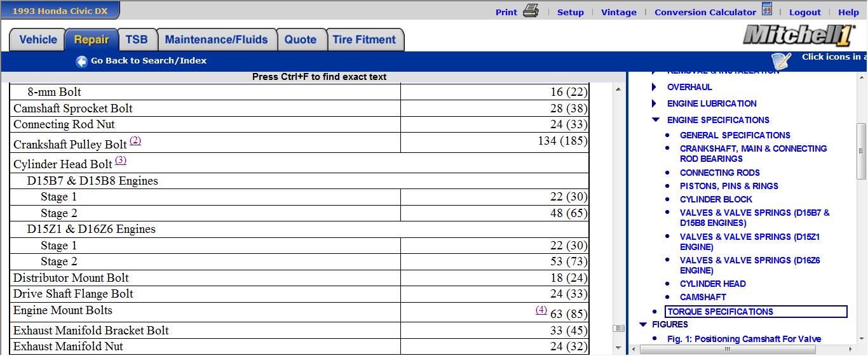Image resolution: width=868 pixels, height=356 pixels.
Task: Click the Logout link
Action: point(805,12)
